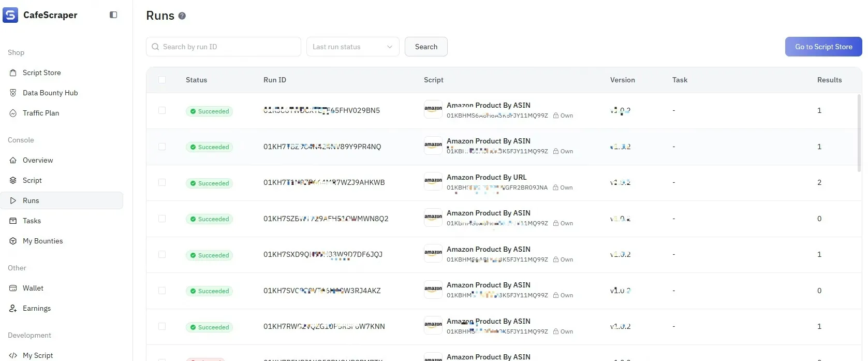The height and width of the screenshot is (361, 868).
Task: Click the Data Bounty Hub icon
Action: (x=13, y=93)
